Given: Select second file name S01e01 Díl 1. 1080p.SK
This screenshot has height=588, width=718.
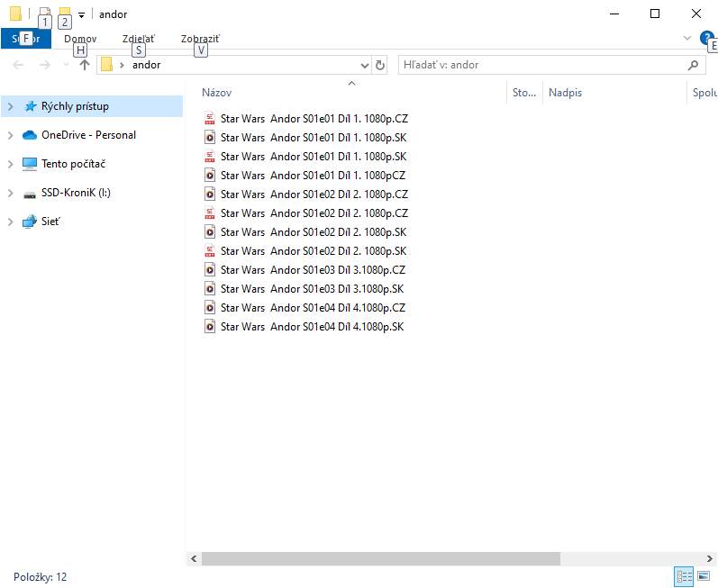Looking at the screenshot, I should point(314,157).
